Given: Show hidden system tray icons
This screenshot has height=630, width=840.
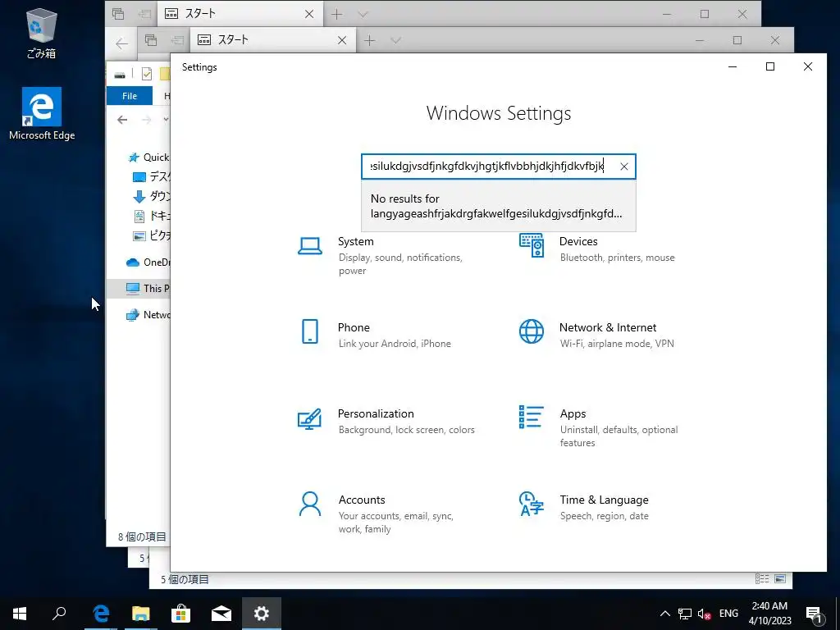Looking at the screenshot, I should (x=664, y=614).
